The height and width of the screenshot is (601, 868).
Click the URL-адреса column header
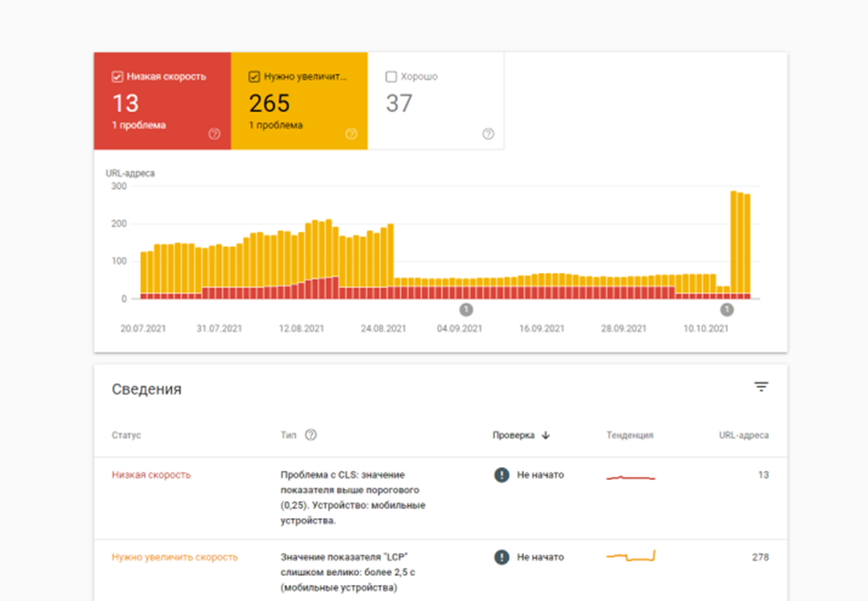[743, 435]
